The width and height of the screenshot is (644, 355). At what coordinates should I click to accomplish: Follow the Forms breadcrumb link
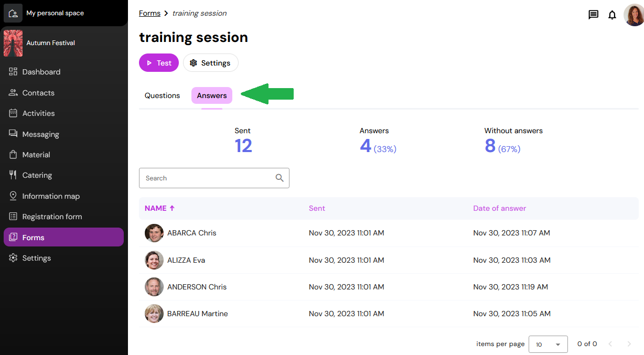[149, 13]
